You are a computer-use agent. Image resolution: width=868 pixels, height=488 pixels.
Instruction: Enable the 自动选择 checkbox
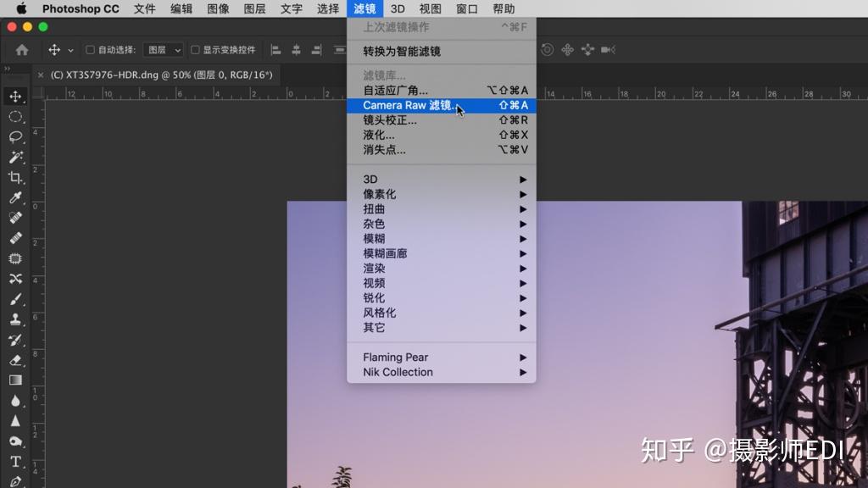[90, 50]
